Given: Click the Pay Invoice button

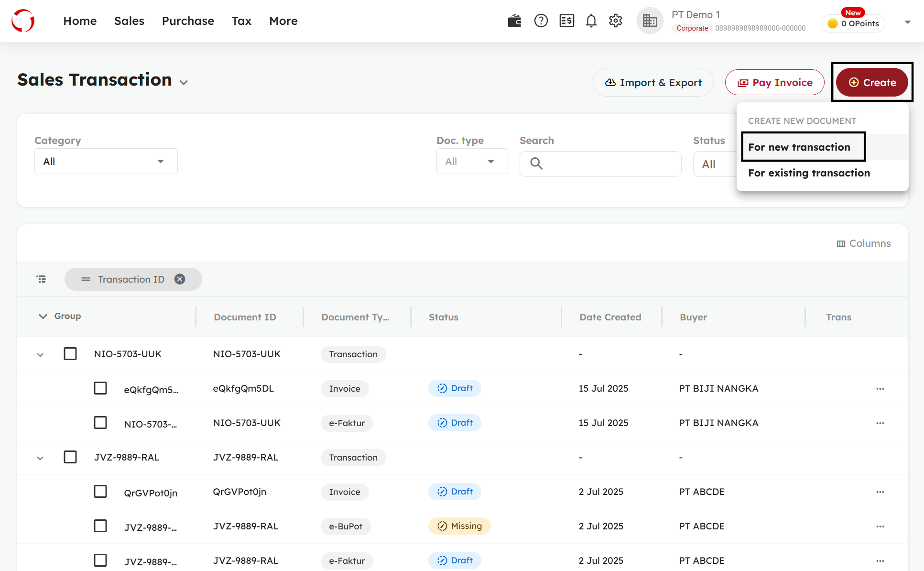Looking at the screenshot, I should 774,83.
